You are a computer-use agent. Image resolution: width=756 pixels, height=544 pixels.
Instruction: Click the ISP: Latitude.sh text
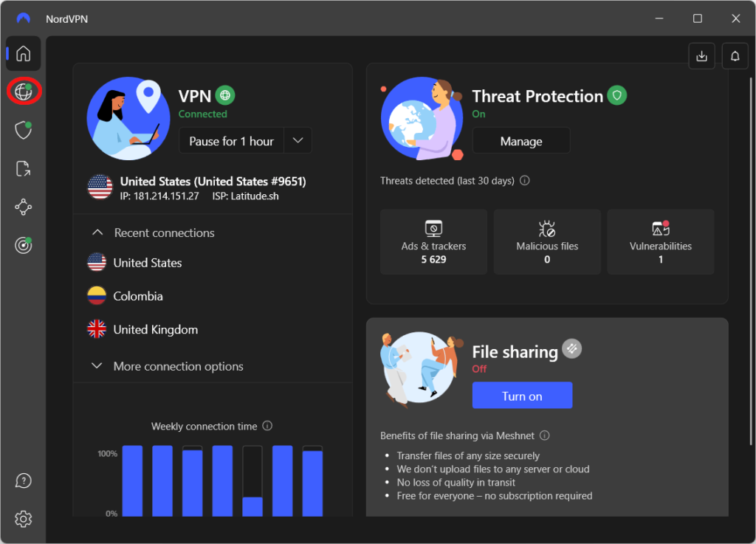coord(245,196)
